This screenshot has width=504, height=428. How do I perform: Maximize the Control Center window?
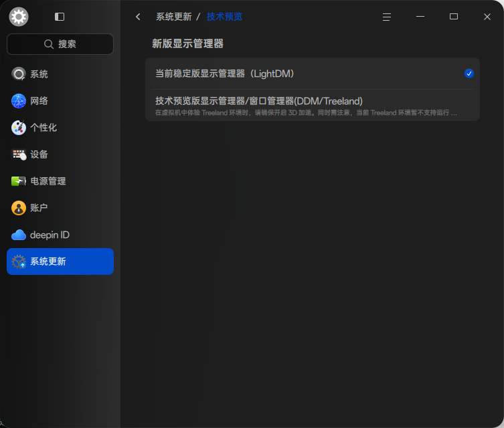[x=454, y=17]
